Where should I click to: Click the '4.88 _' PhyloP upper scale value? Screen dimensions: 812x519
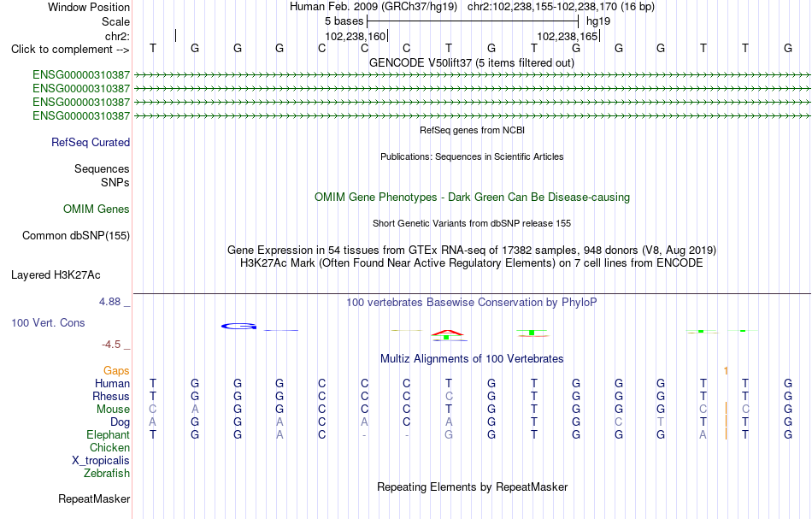click(115, 302)
